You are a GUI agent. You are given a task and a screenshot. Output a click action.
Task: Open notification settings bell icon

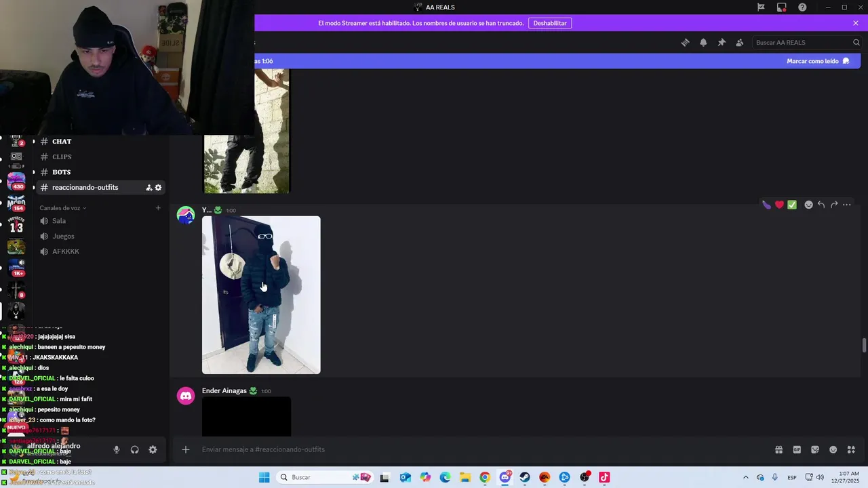coord(703,42)
